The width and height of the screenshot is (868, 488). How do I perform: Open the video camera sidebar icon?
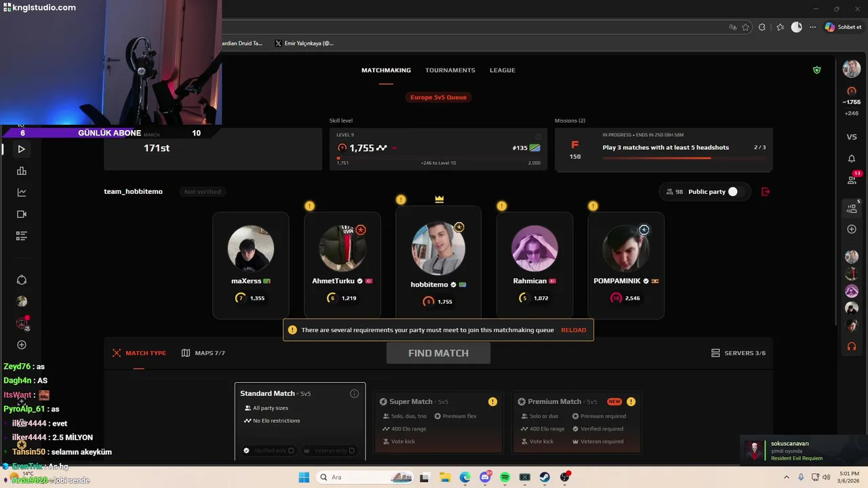click(22, 214)
